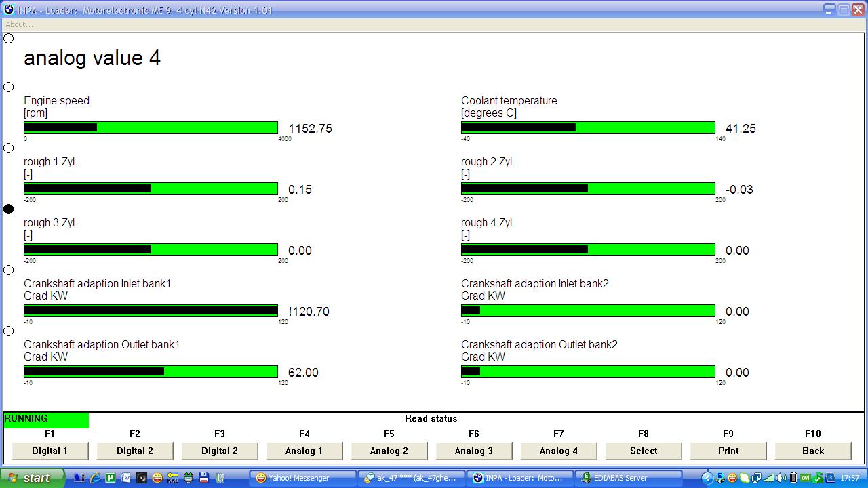The image size is (868, 488).
Task: Expand hidden system tray icons arrow
Action: 707,478
